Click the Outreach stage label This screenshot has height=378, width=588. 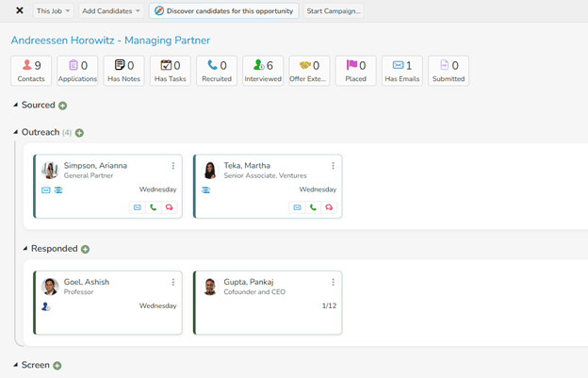(41, 132)
